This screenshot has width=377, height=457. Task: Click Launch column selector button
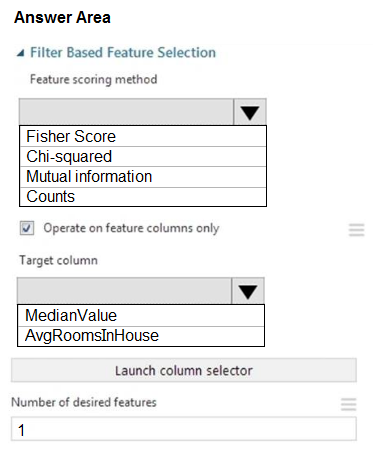point(184,370)
